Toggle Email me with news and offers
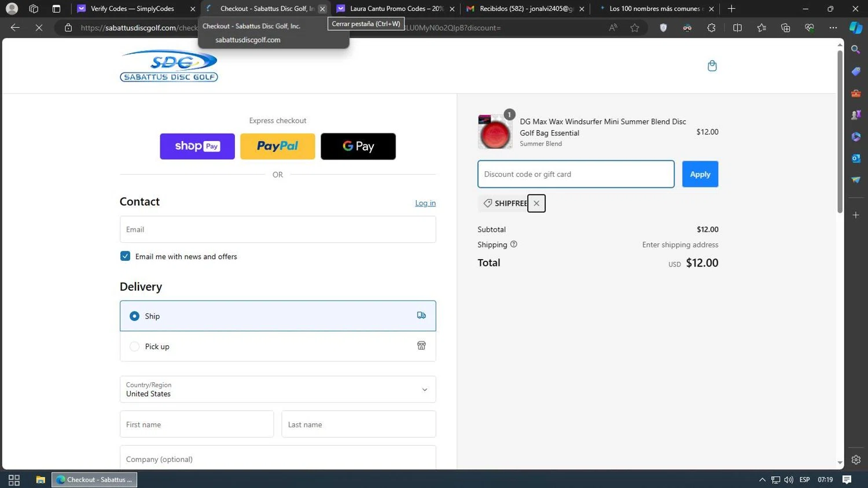Image resolution: width=868 pixels, height=488 pixels. pos(125,256)
